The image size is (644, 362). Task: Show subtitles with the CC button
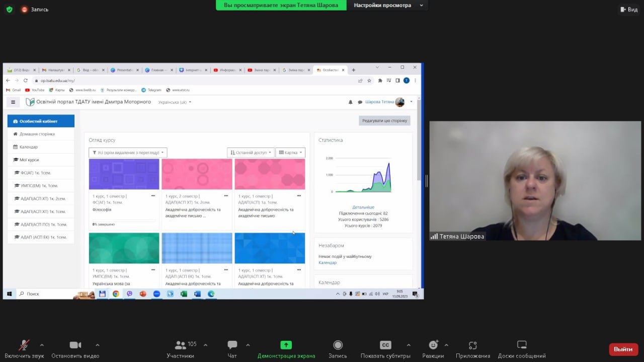(385, 349)
